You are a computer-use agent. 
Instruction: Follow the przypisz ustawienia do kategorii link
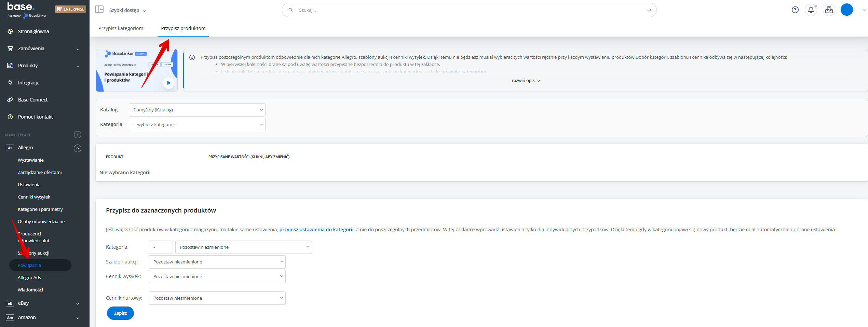pos(316,230)
